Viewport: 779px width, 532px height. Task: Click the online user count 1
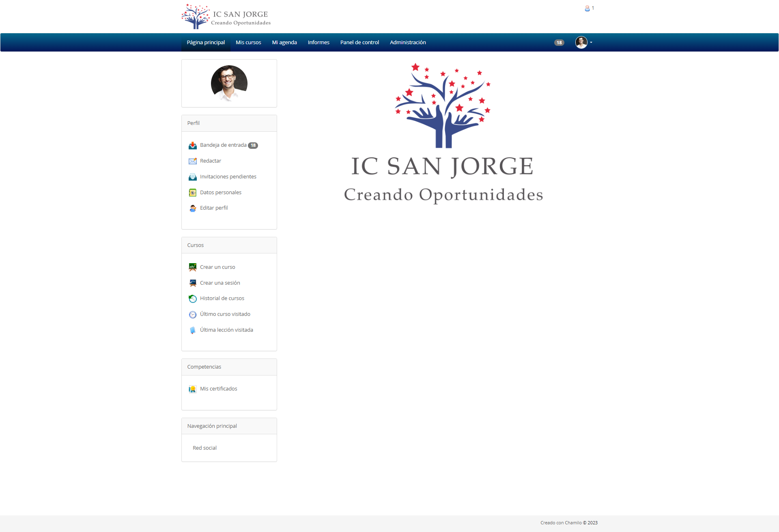point(593,8)
